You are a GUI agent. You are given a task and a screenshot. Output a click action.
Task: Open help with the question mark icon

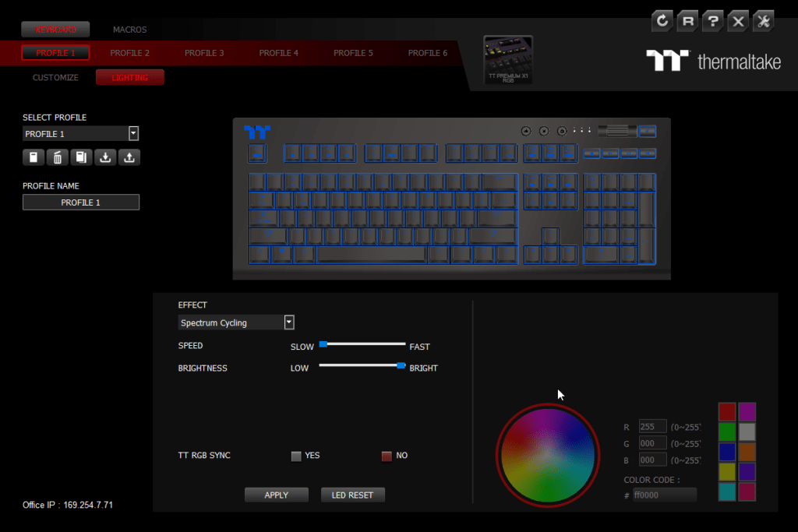pos(712,21)
